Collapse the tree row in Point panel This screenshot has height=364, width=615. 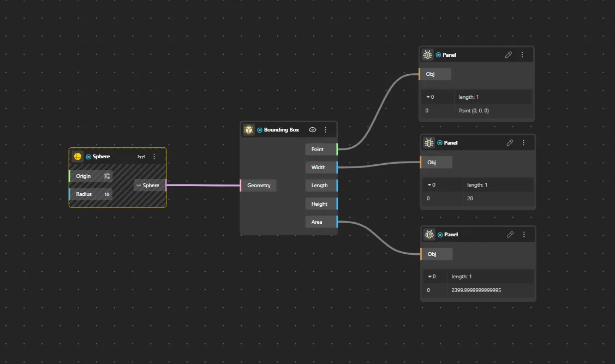coord(428,97)
